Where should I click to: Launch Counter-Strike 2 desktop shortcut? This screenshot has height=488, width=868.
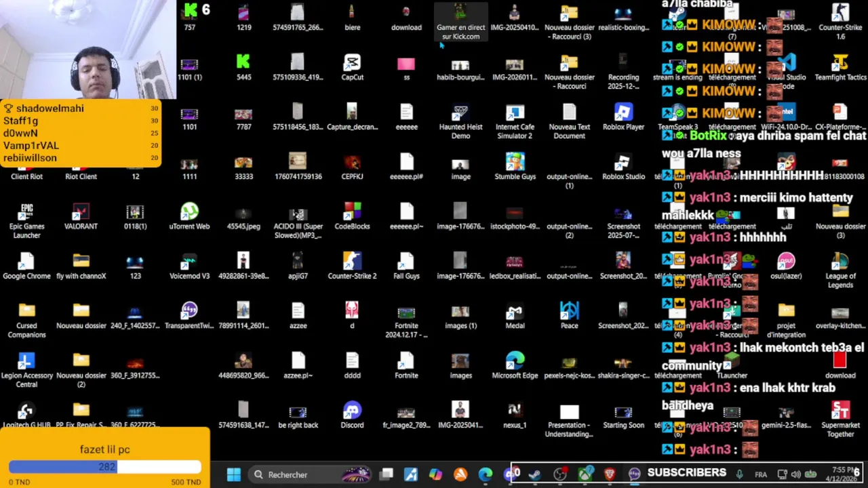click(352, 266)
